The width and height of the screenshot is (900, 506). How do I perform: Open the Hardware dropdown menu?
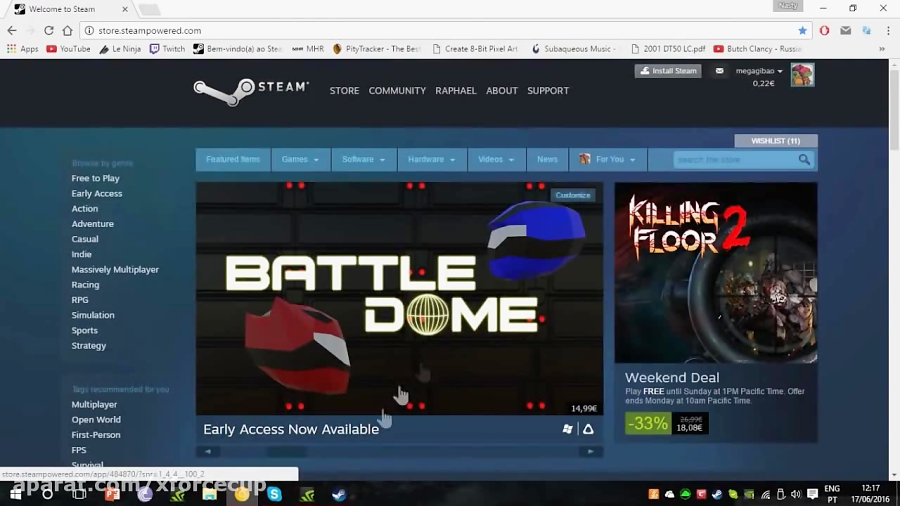(x=431, y=160)
